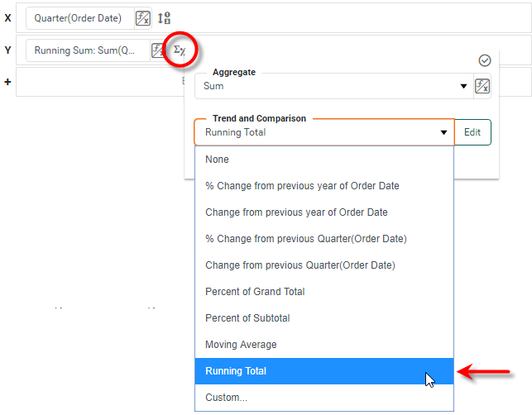This screenshot has height=415, width=532.
Task: Choose % Change from previous year option
Action: point(302,186)
